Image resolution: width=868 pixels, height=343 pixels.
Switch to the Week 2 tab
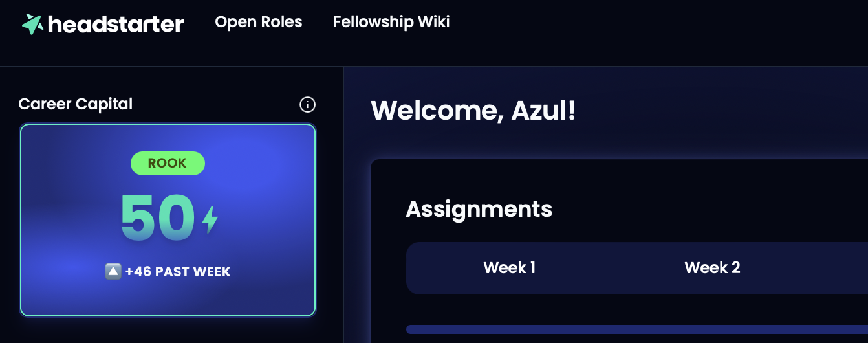712,267
